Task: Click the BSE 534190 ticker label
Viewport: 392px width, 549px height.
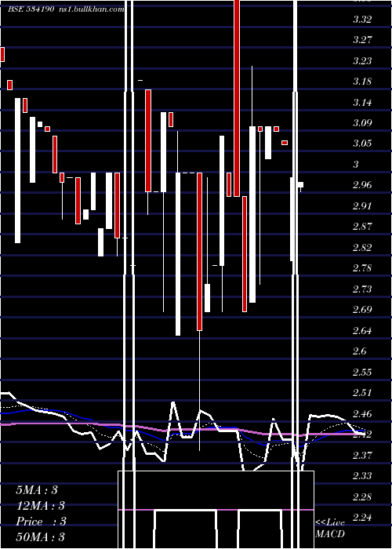Action: (x=31, y=9)
